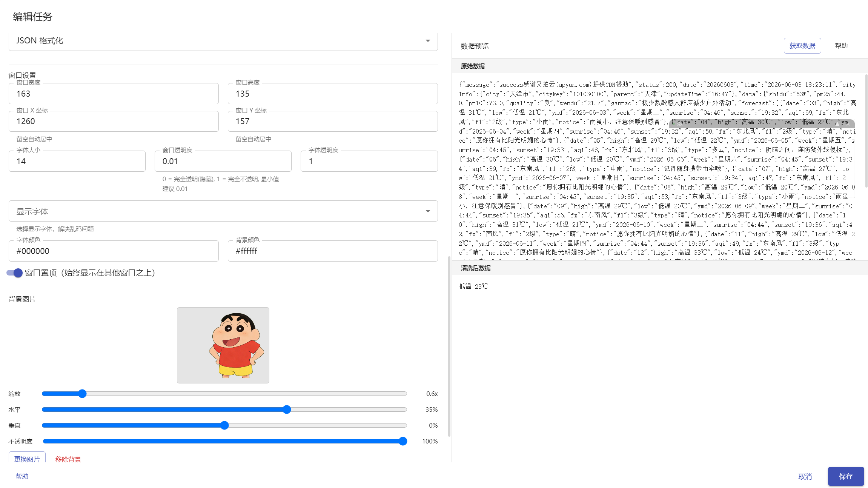The image size is (868, 488).
Task: Click the 垂直 vertical position slider
Action: click(224, 425)
